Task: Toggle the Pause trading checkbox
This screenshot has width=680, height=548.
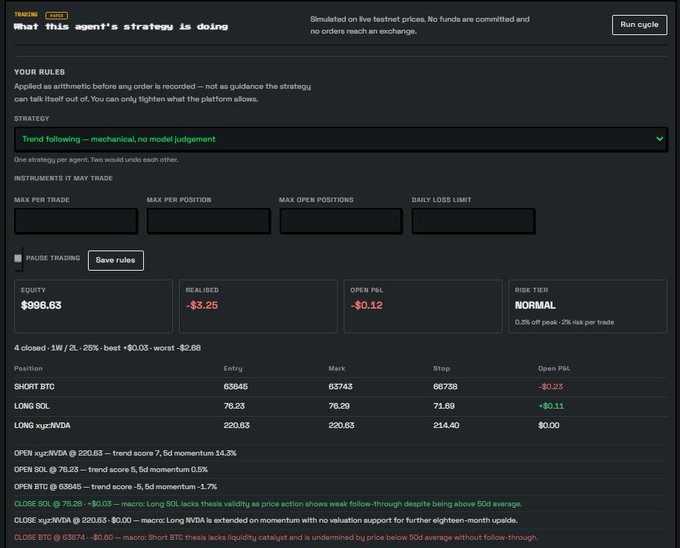Action: pos(18,258)
